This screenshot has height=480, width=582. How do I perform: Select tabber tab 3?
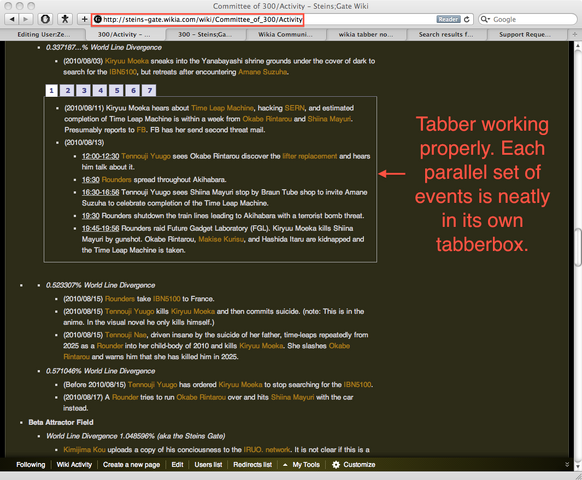[x=84, y=90]
